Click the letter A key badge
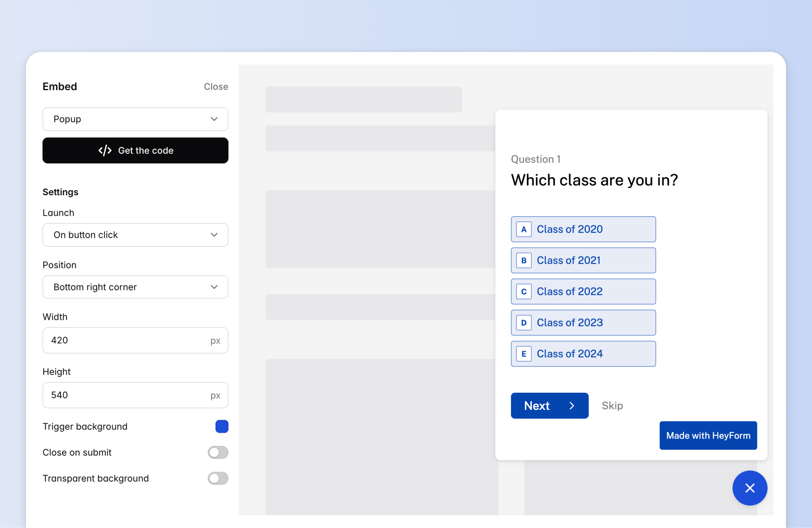The width and height of the screenshot is (812, 528). pyautogui.click(x=524, y=229)
